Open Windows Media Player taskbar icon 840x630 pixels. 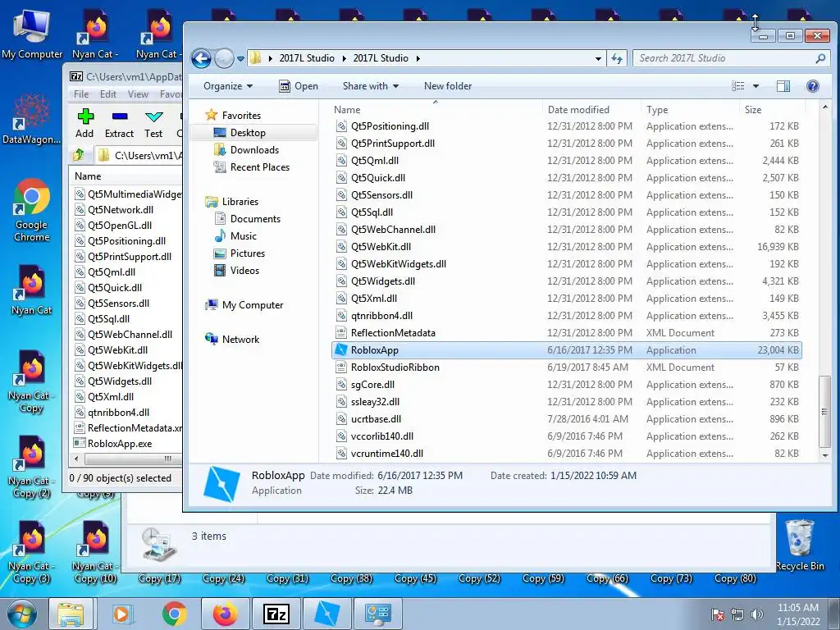122,614
